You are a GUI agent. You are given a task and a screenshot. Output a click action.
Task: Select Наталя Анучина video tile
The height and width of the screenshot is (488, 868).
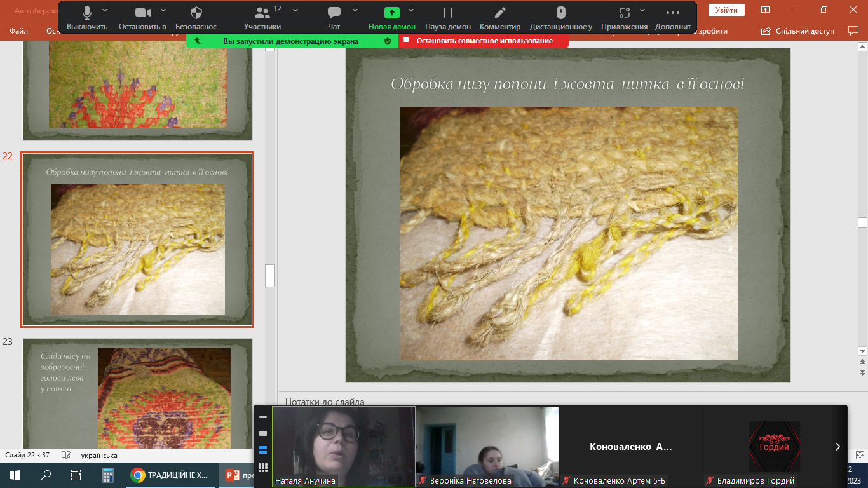344,447
